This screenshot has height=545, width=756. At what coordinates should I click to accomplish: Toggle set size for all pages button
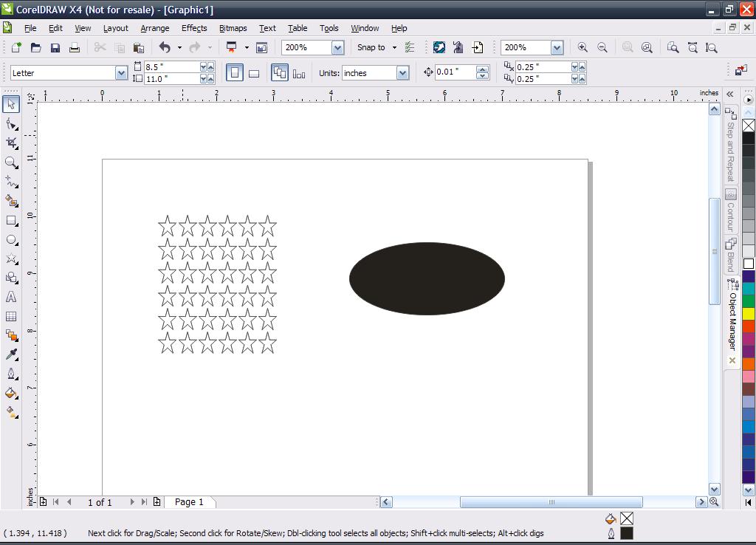(280, 73)
